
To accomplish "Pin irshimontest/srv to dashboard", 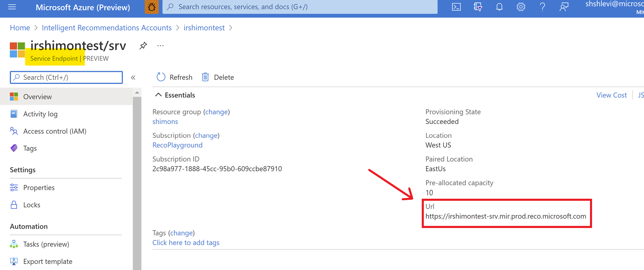I will pos(143,45).
